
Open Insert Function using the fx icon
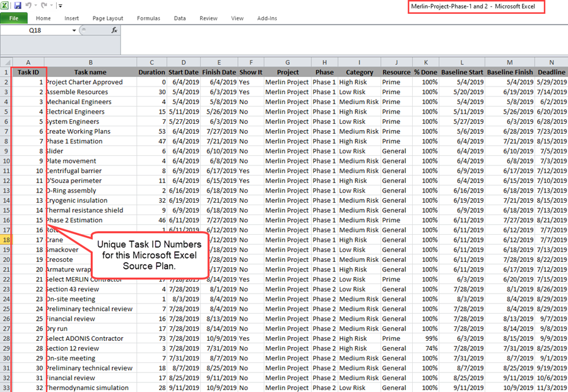(115, 30)
